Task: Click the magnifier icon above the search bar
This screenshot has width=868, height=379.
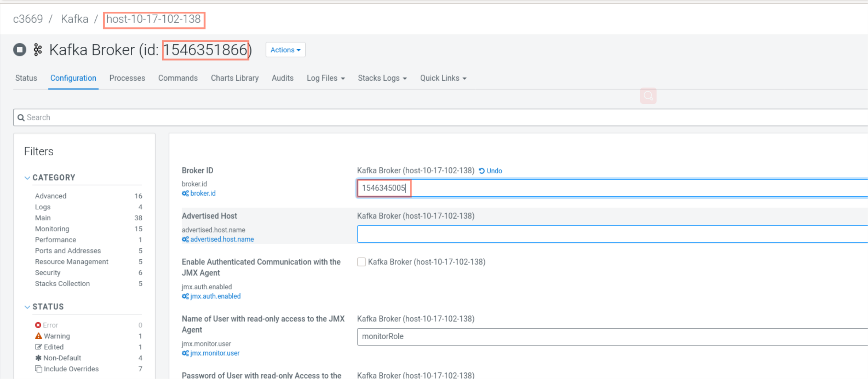Action: pos(648,96)
